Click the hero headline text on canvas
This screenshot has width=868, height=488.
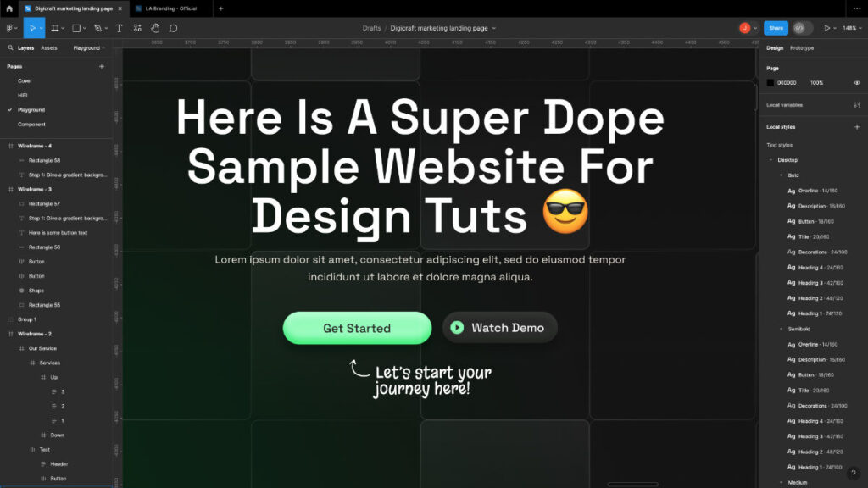[x=420, y=167]
